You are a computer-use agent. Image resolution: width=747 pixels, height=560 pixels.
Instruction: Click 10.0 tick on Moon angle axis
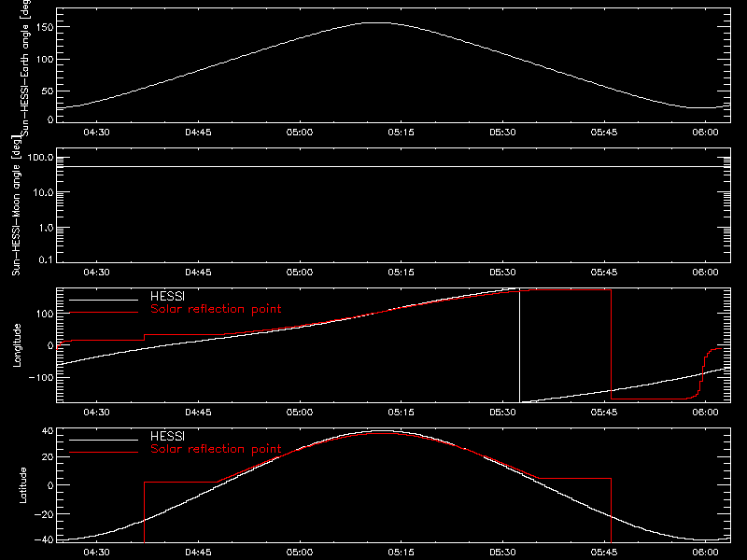click(x=43, y=192)
